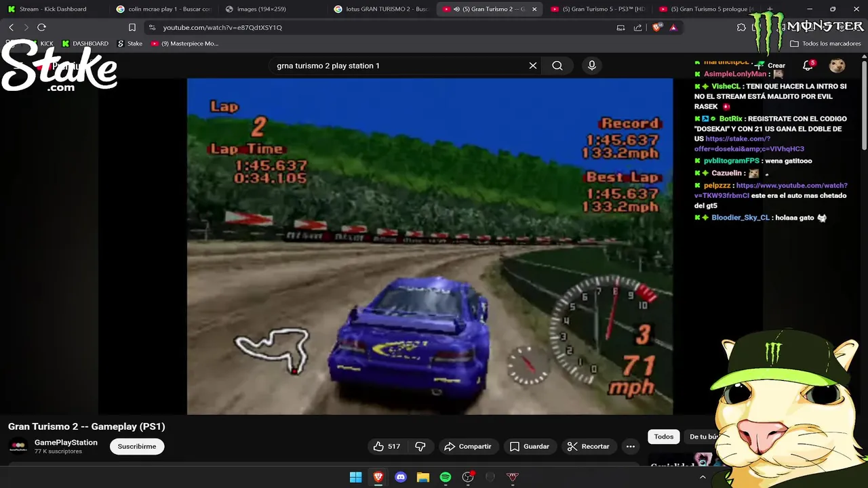
Task: Reload the YouTube page
Action: pos(41,27)
